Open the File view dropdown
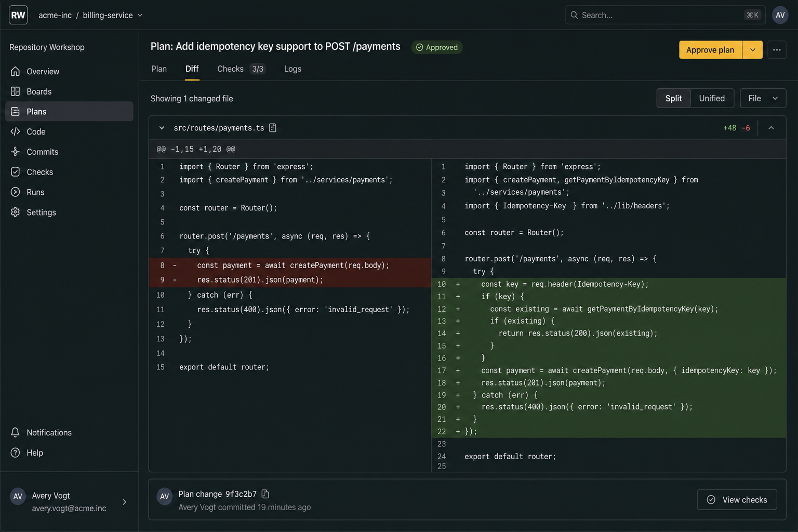Viewport: 798px width, 532px height. click(x=763, y=98)
